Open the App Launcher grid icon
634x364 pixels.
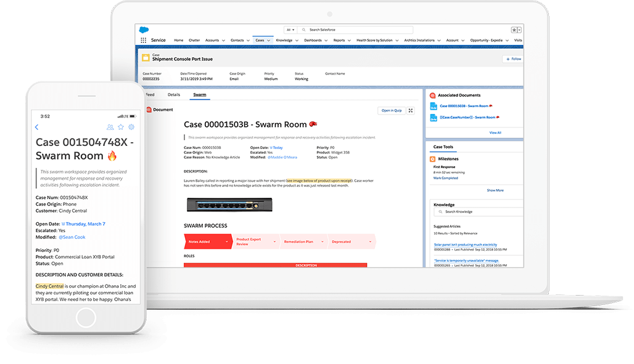coord(143,40)
